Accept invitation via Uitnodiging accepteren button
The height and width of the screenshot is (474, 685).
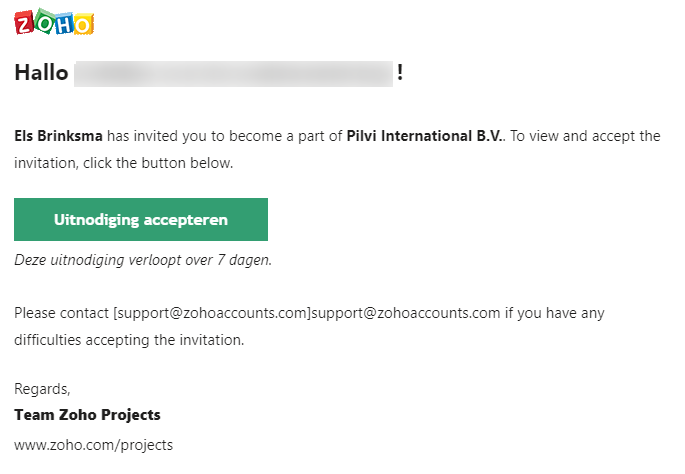[x=141, y=219]
